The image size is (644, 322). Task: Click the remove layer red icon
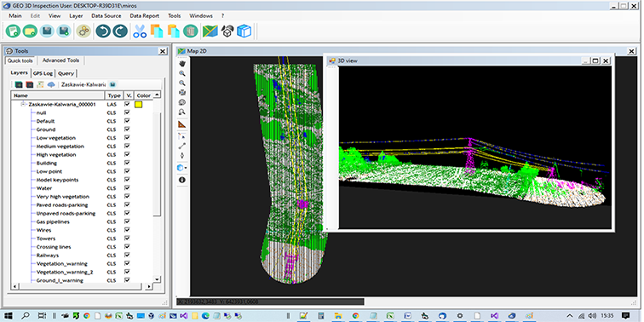tap(30, 84)
